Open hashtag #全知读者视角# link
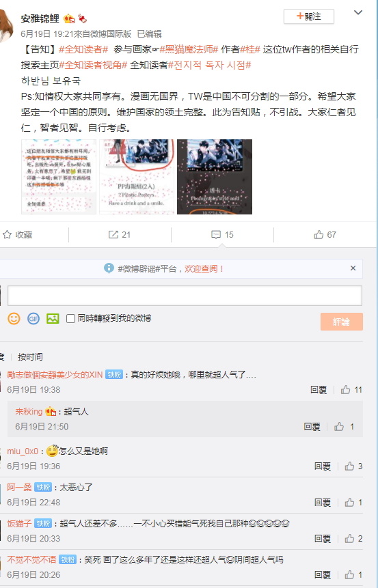 [x=94, y=65]
